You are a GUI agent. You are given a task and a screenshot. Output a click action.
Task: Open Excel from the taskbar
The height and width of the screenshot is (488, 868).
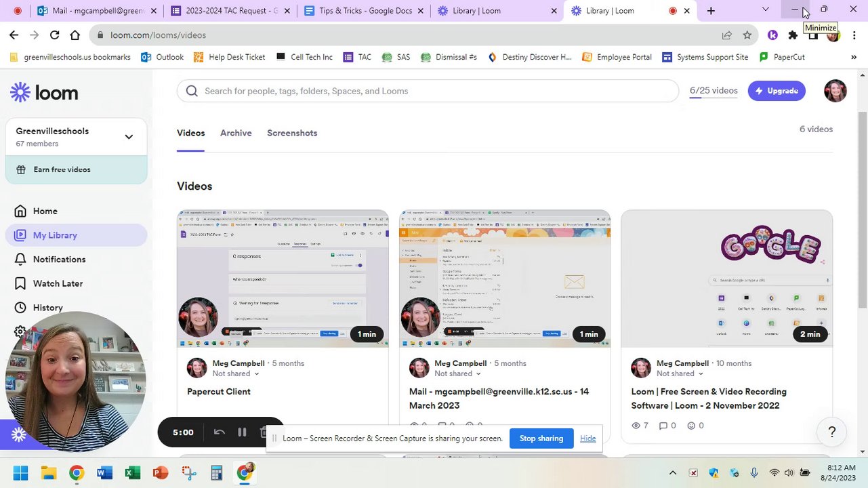[132, 472]
